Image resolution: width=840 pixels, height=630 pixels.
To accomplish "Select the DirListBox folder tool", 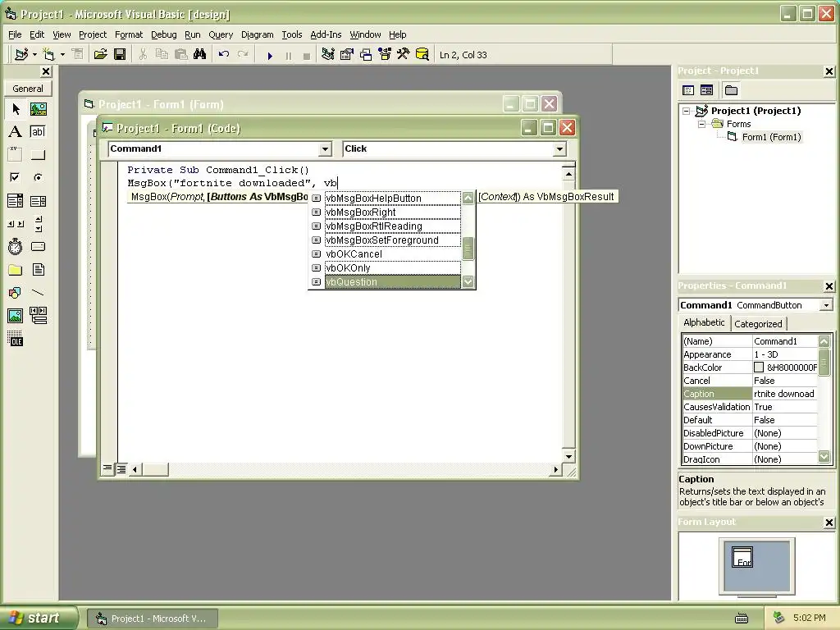I will pyautogui.click(x=16, y=269).
